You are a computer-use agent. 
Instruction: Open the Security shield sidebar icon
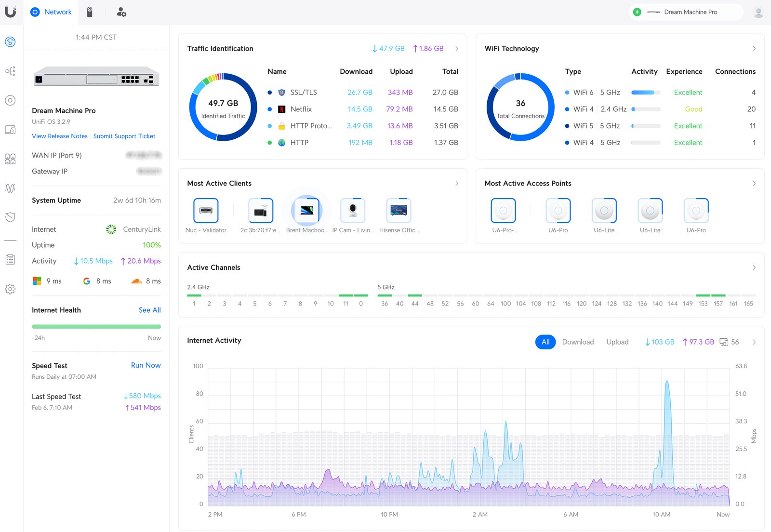[10, 217]
